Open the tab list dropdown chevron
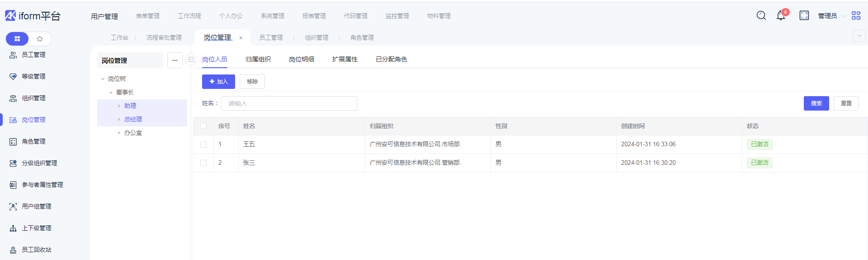 (x=859, y=36)
